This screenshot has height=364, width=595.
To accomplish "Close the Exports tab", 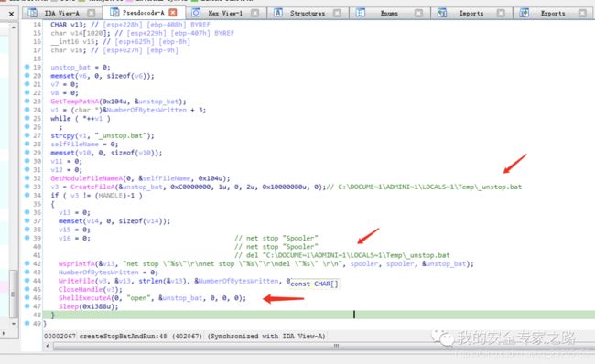I will click(x=582, y=14).
